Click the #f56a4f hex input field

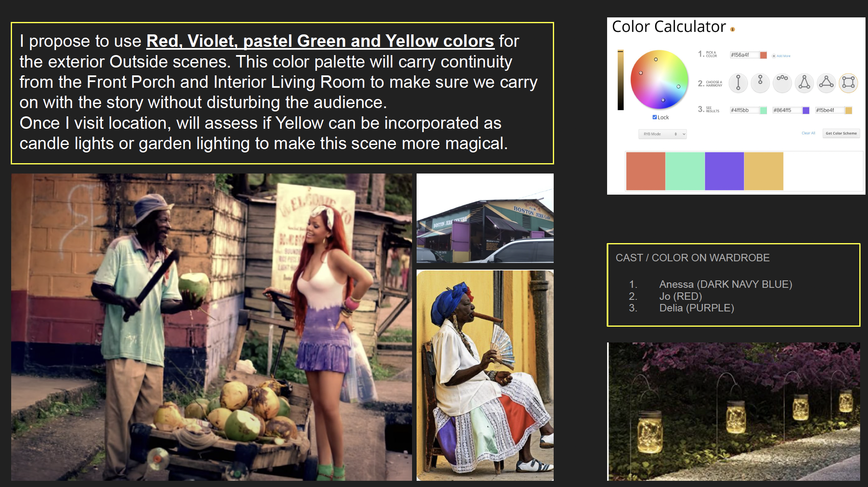[744, 55]
